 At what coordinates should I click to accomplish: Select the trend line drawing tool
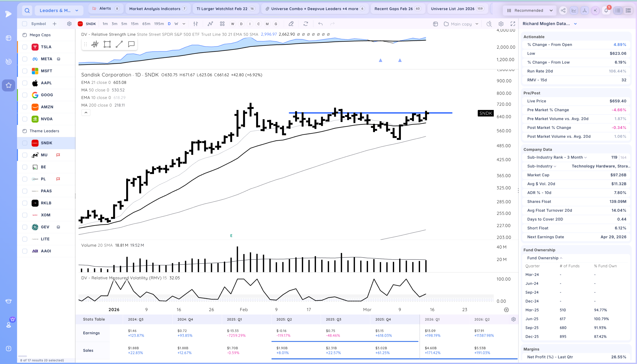pyautogui.click(x=119, y=44)
